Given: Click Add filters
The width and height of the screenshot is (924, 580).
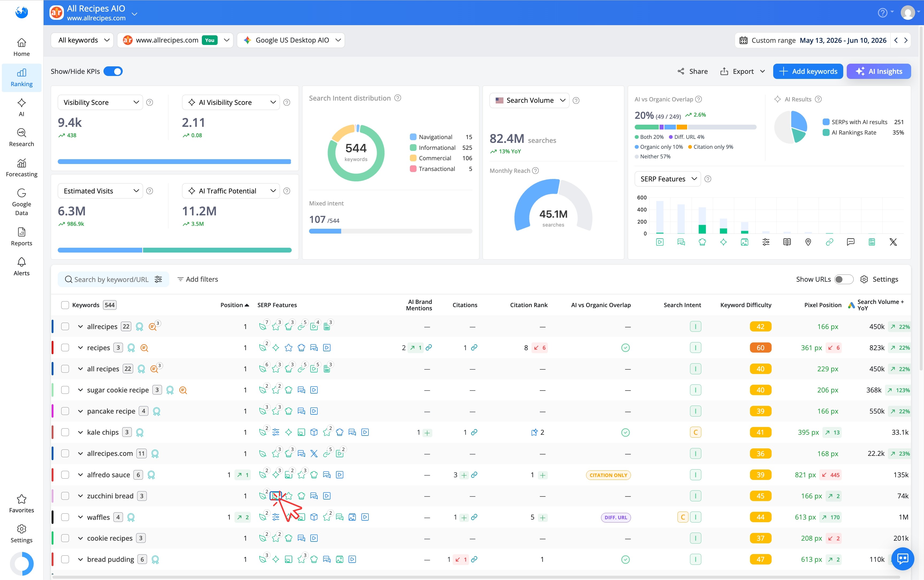Looking at the screenshot, I should [x=198, y=279].
